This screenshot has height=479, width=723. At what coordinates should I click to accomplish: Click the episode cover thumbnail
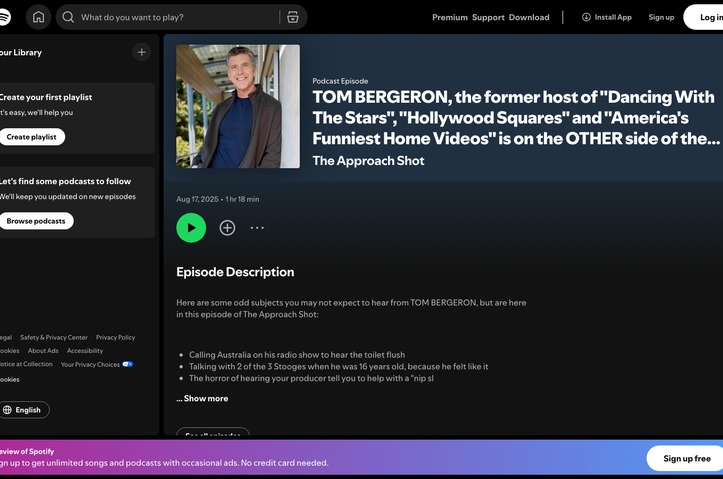tap(238, 106)
